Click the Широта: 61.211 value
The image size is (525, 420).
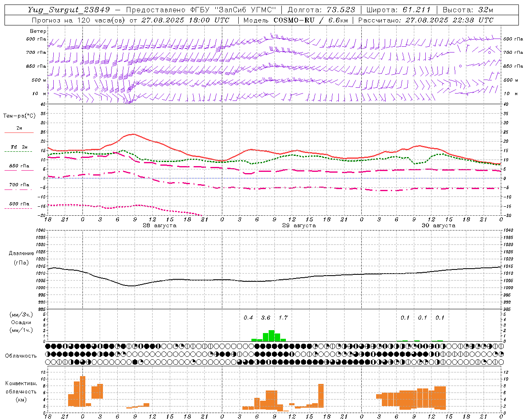point(398,10)
